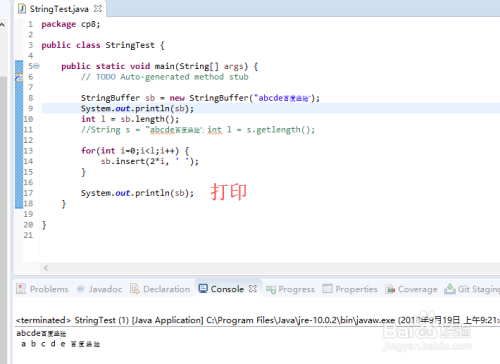
Task: Click the TODO Auto-generated method stub comment
Action: click(x=165, y=77)
